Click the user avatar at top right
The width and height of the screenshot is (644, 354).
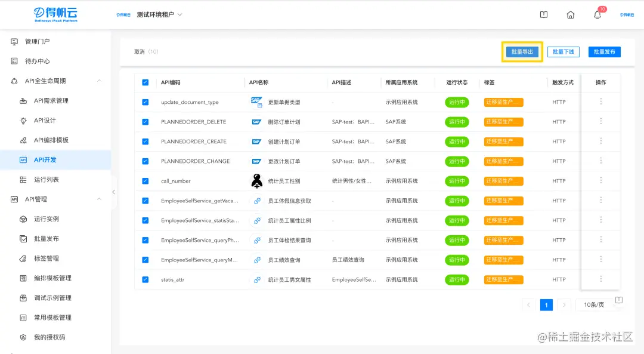click(627, 15)
